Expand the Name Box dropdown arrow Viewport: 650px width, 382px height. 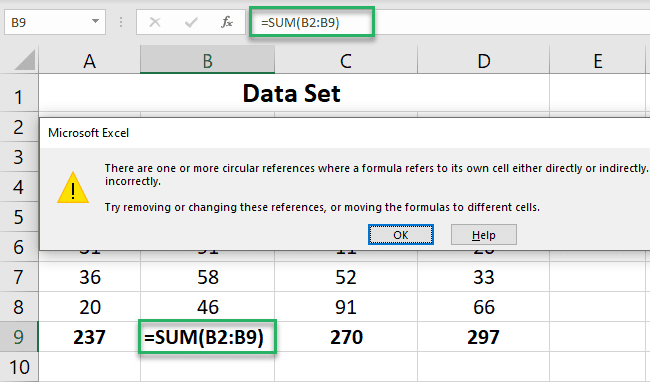[x=95, y=21]
